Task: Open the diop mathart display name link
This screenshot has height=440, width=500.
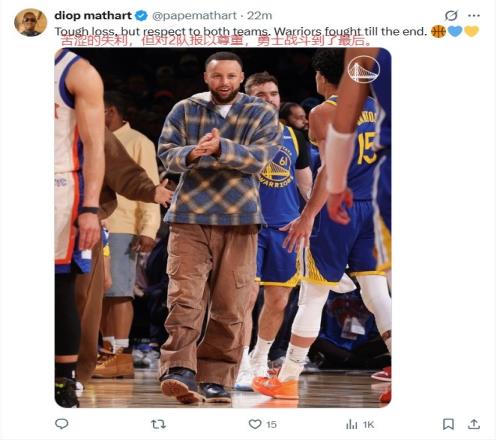Action: 93,15
